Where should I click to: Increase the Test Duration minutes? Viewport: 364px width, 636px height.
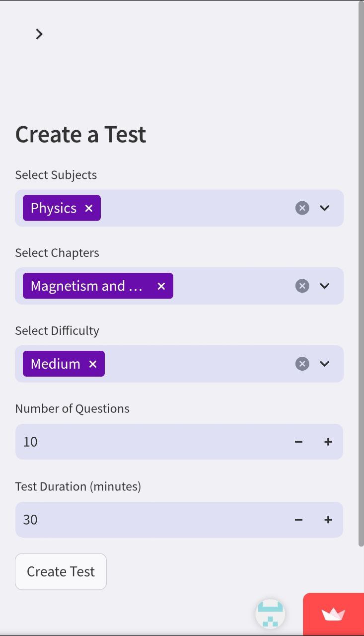(328, 520)
